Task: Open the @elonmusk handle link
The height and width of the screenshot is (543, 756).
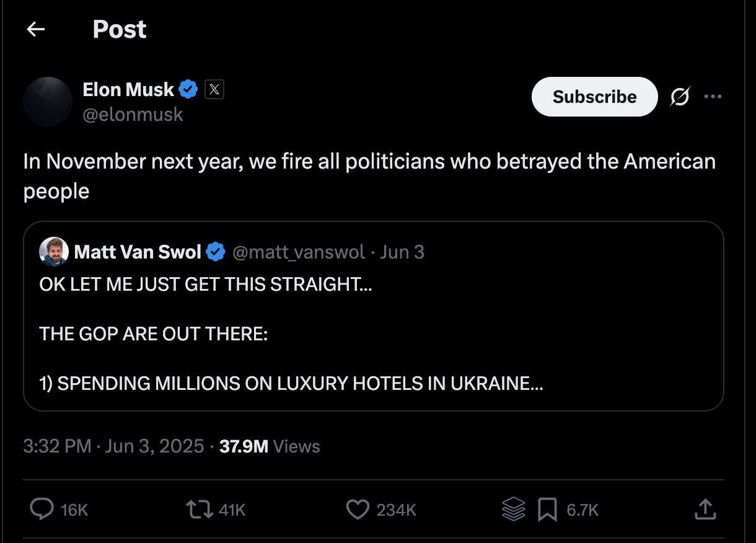Action: coord(133,115)
